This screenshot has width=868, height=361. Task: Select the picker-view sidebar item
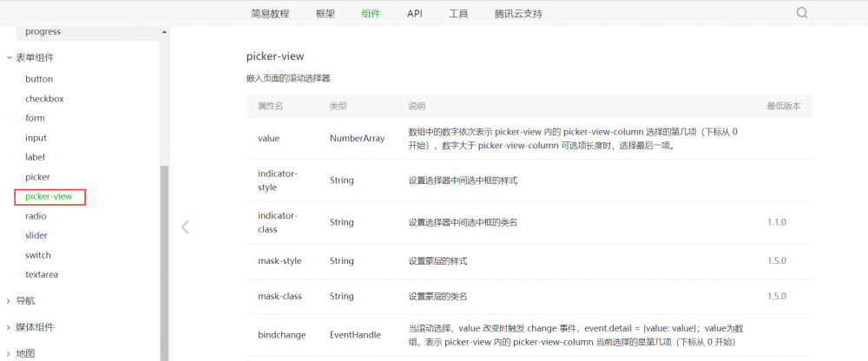49,197
